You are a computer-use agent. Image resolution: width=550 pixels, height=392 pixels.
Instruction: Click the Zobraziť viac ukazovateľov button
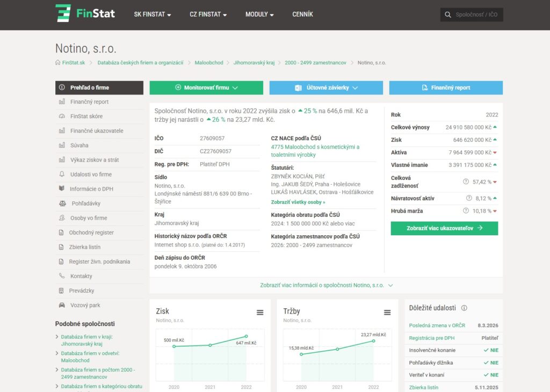click(444, 228)
